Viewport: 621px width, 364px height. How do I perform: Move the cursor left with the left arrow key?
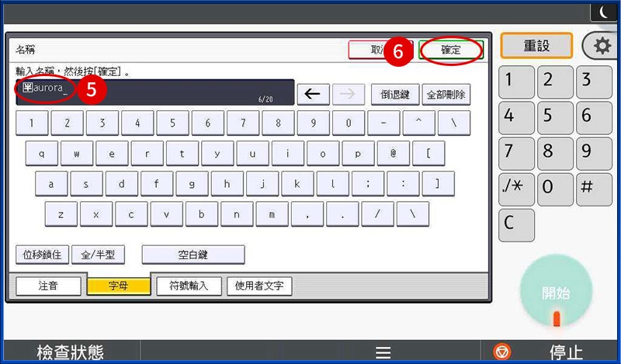tap(313, 94)
